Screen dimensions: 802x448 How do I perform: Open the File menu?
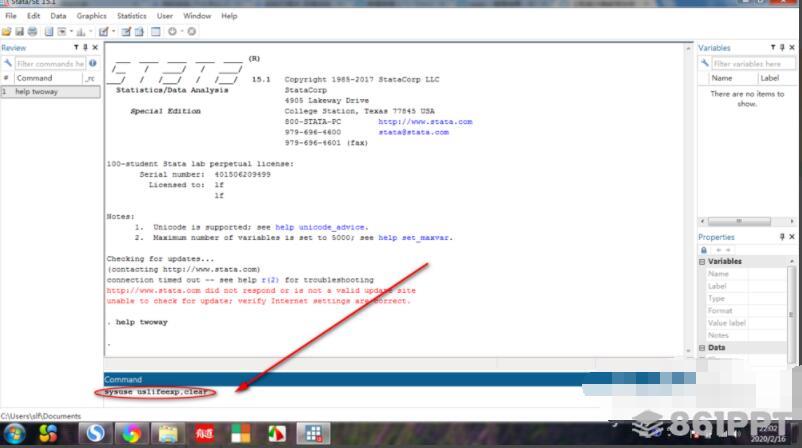click(x=11, y=16)
